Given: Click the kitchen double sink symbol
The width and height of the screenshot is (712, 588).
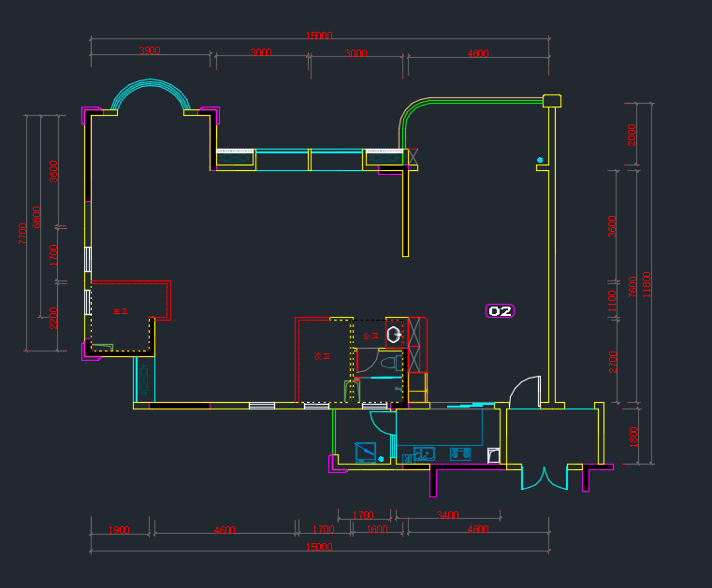Looking at the screenshot, I should [424, 453].
